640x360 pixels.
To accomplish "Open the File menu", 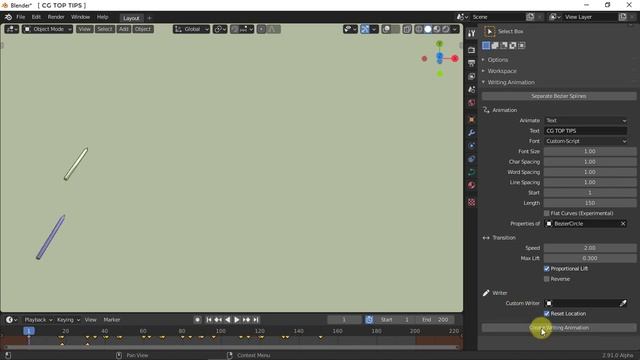I will [x=20, y=17].
